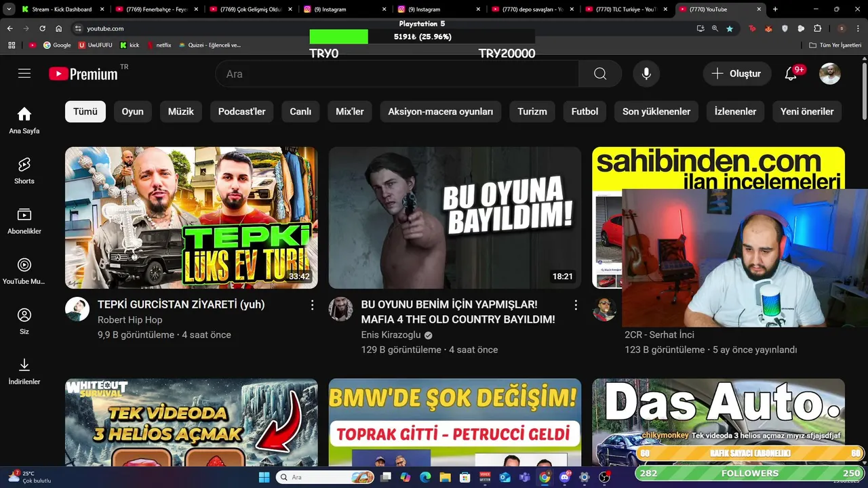Select the Yeni öneriler chip

807,111
